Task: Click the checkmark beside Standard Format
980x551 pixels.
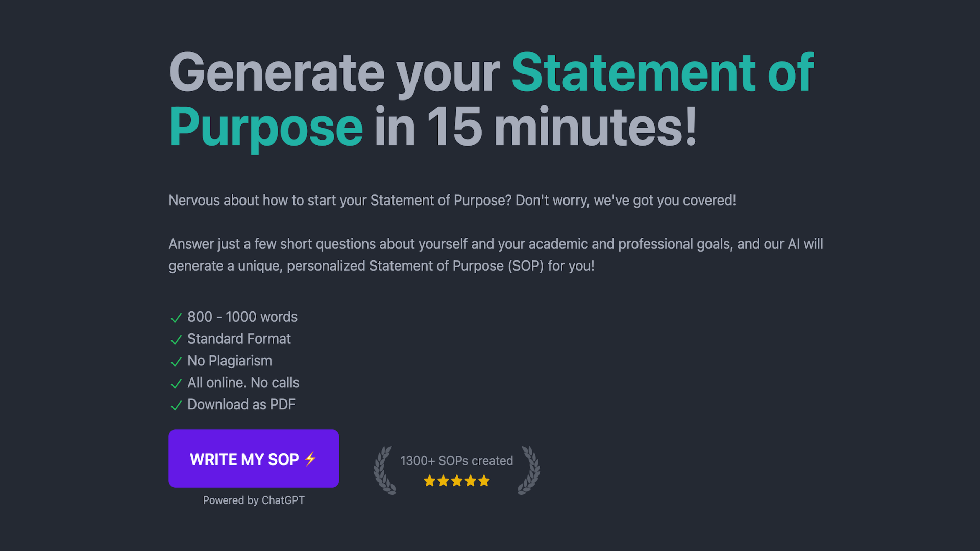Action: [176, 340]
